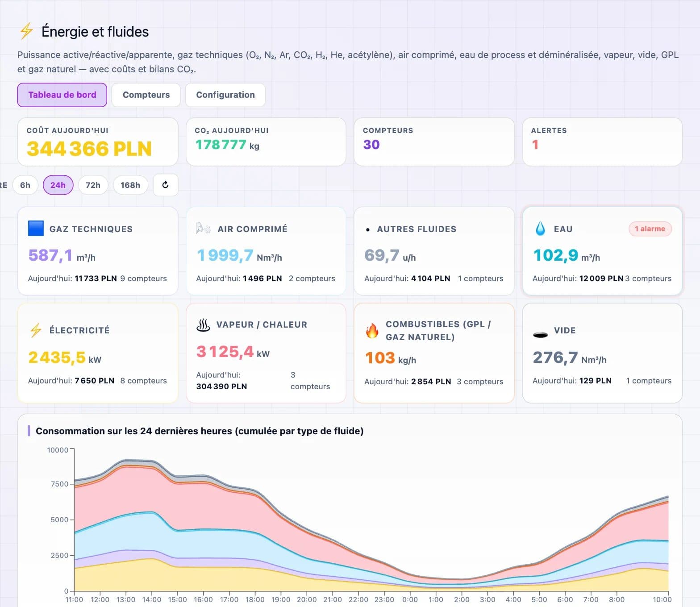Open the Configuration tab
Image resolution: width=700 pixels, height=607 pixels.
(225, 95)
